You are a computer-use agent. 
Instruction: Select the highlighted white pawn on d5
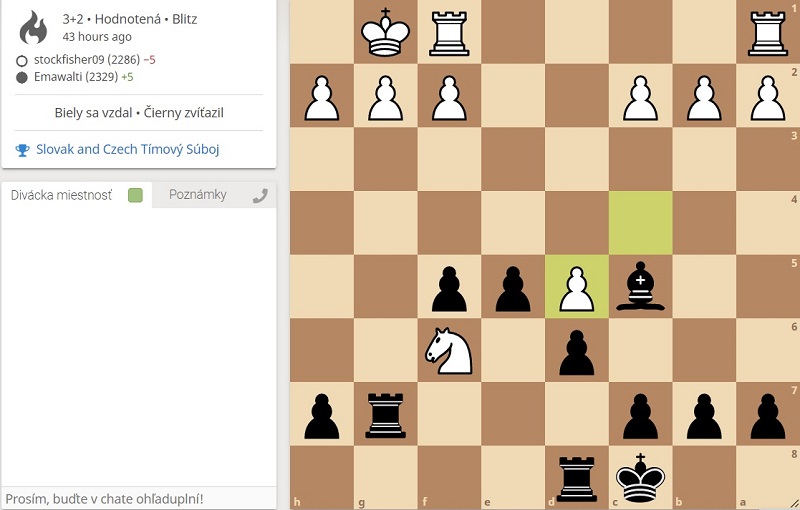pyautogui.click(x=576, y=287)
